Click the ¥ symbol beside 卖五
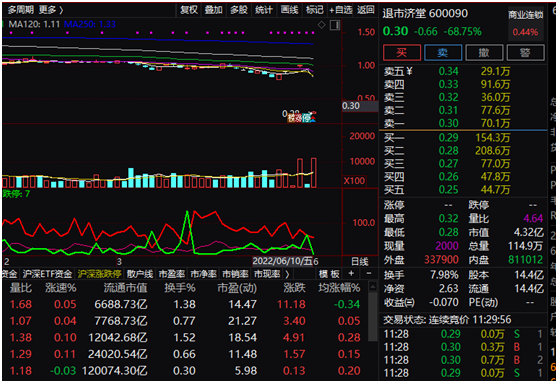 pos(409,72)
